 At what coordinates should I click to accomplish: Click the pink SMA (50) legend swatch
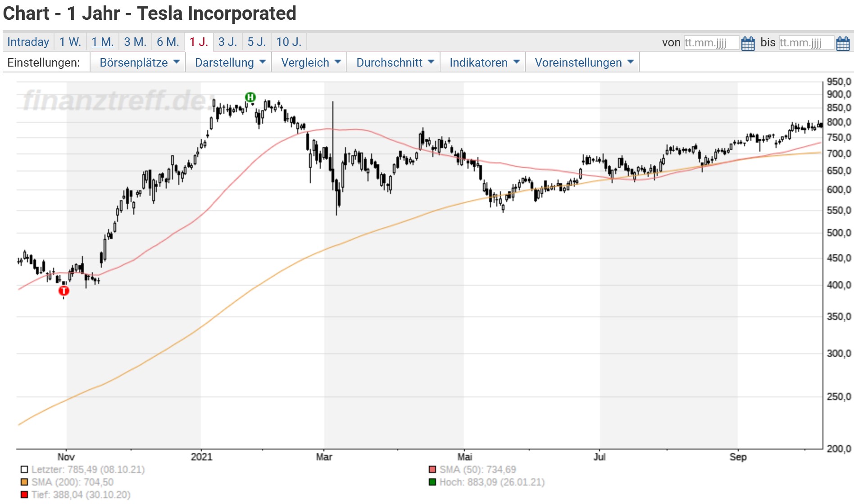pos(432,469)
